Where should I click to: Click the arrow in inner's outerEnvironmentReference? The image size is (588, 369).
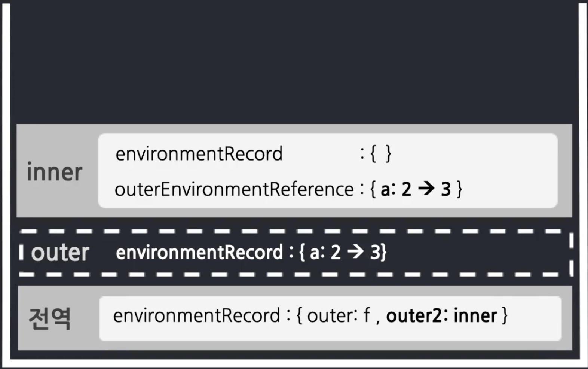(426, 189)
